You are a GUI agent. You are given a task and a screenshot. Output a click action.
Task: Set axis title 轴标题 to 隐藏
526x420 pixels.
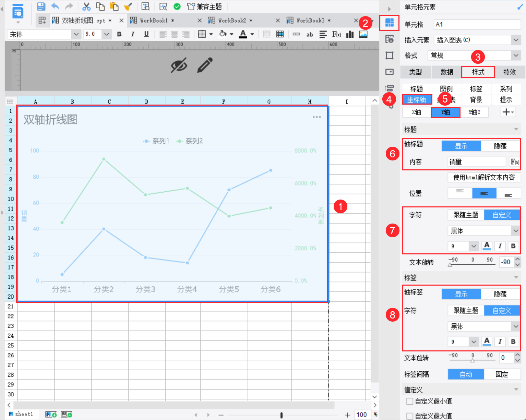(500, 146)
